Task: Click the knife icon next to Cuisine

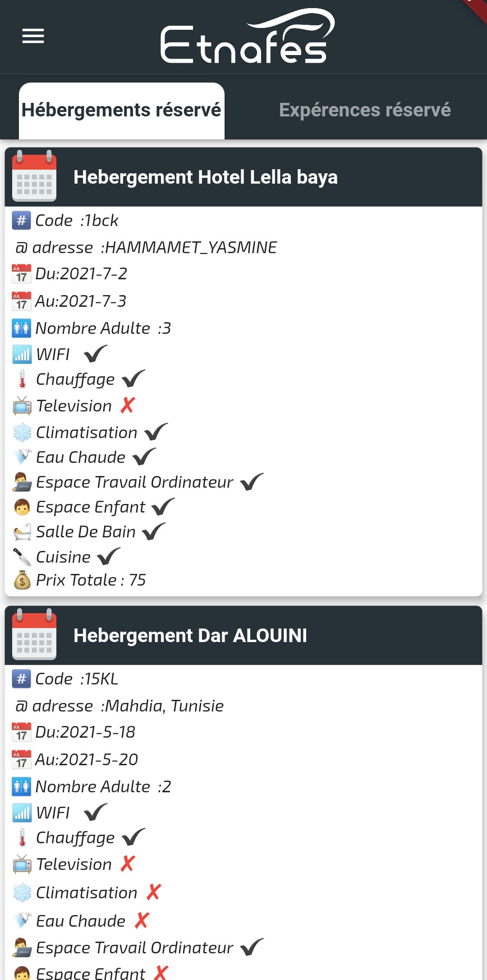Action: pos(22,557)
